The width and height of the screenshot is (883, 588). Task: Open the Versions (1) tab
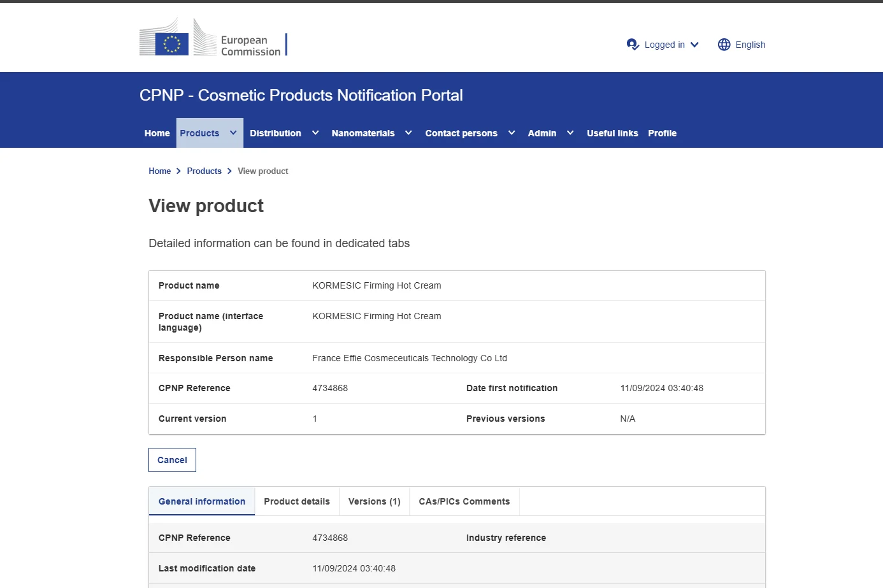[x=375, y=501]
